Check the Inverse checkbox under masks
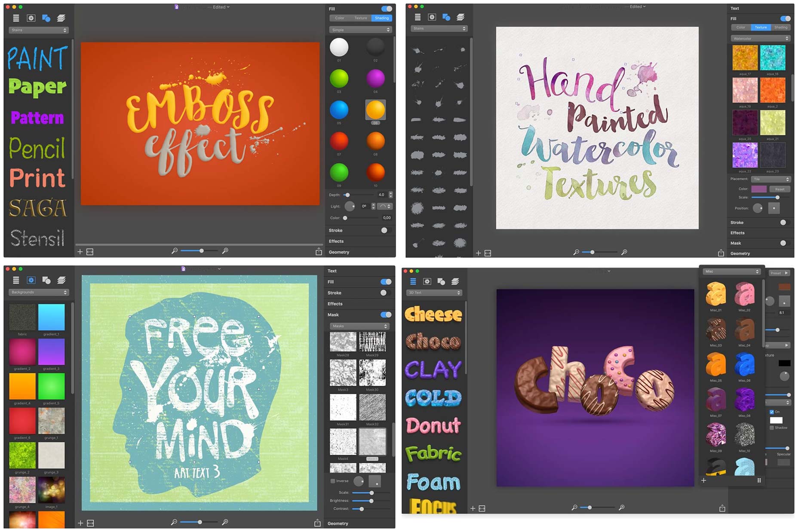 (x=333, y=481)
